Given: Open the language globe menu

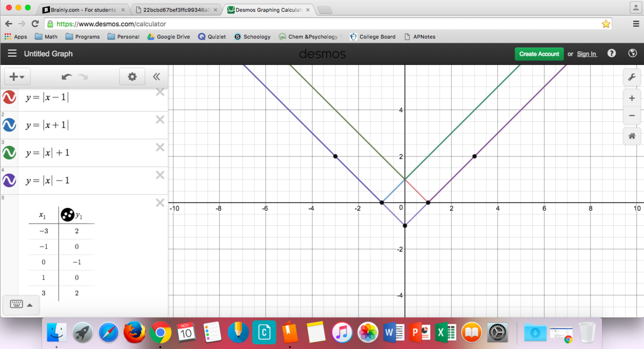Looking at the screenshot, I should tap(632, 54).
